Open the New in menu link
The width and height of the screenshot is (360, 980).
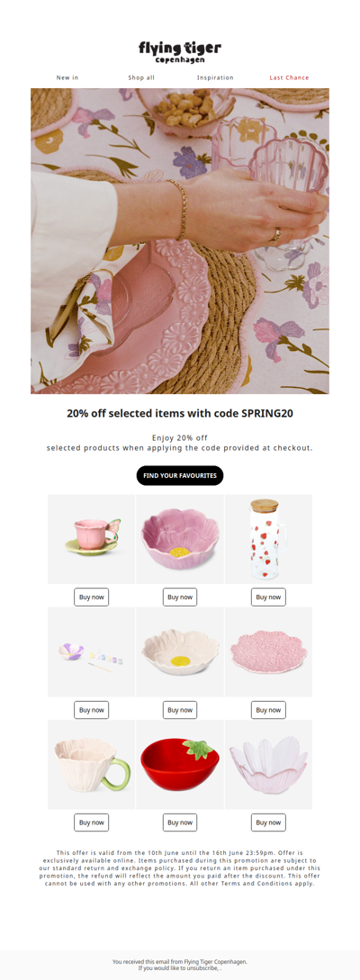coord(67,77)
